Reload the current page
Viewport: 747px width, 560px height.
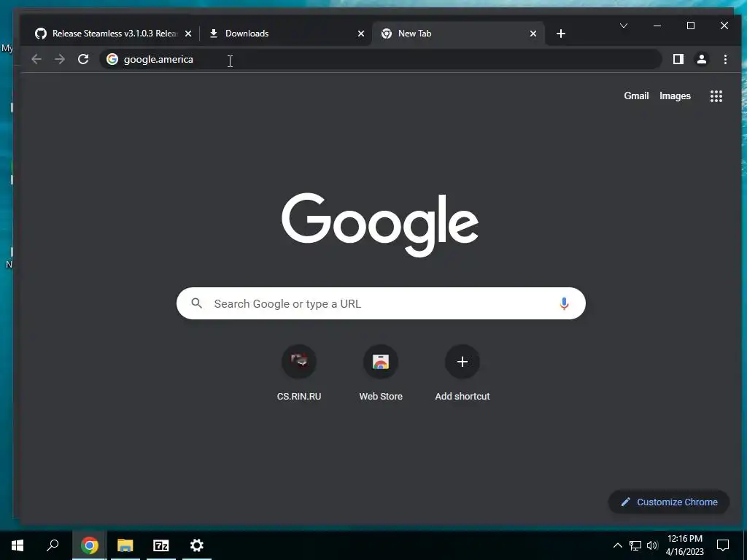coord(83,59)
